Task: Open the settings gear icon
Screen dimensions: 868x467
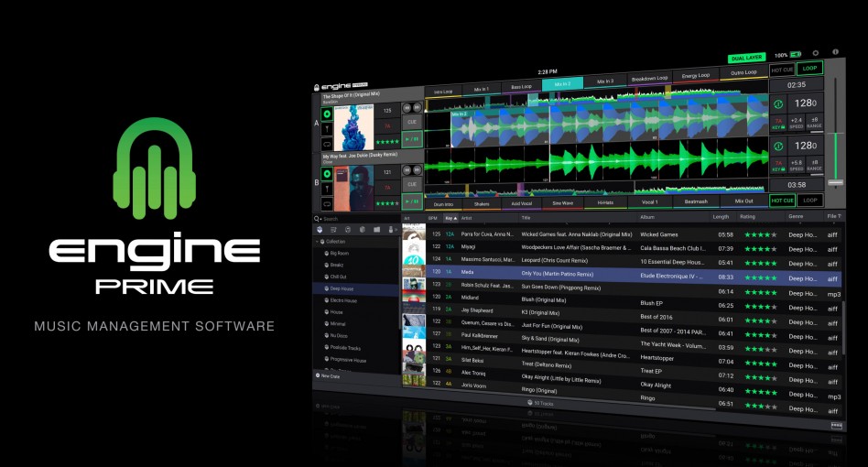Action: tap(816, 54)
